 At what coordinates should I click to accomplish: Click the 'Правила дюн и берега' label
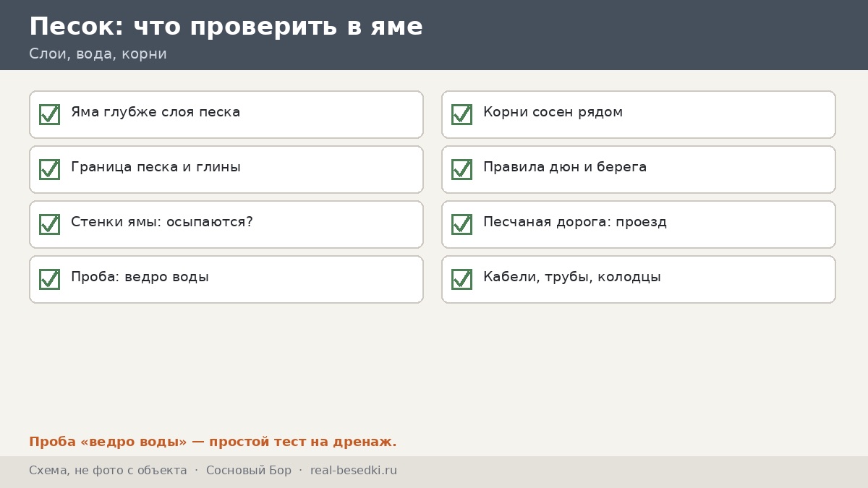coord(565,167)
